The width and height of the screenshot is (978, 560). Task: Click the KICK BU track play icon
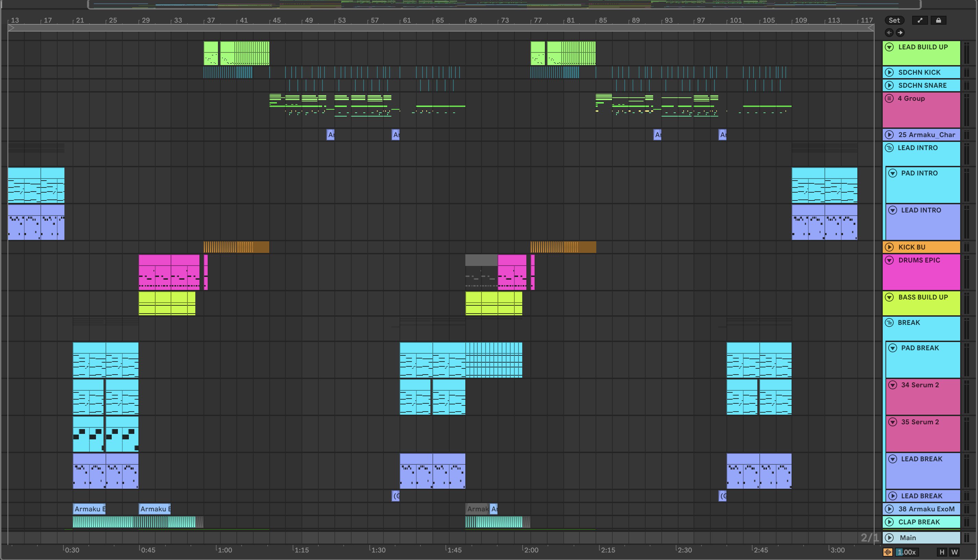pyautogui.click(x=889, y=247)
